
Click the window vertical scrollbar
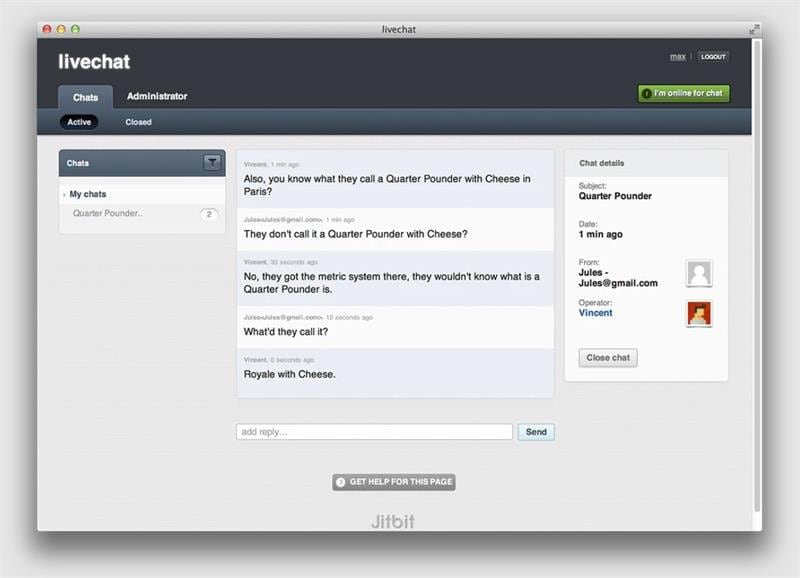[x=757, y=275]
